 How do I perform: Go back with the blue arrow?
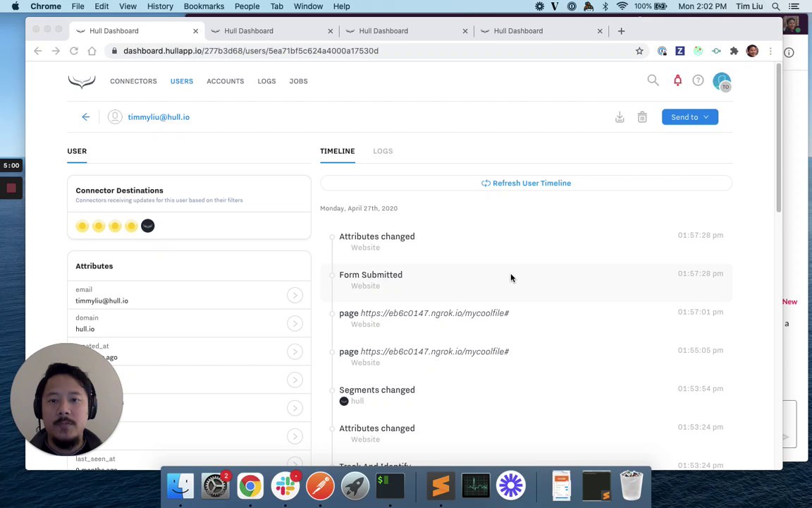(86, 117)
